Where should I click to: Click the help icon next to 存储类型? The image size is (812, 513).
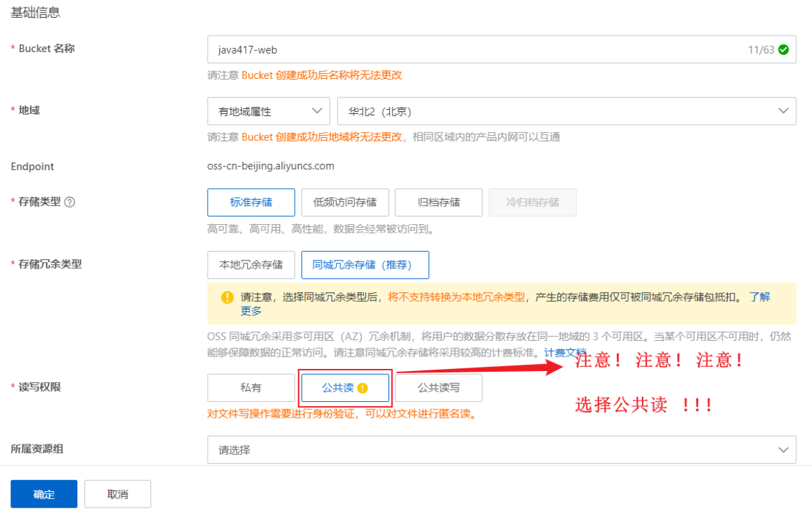(x=69, y=202)
